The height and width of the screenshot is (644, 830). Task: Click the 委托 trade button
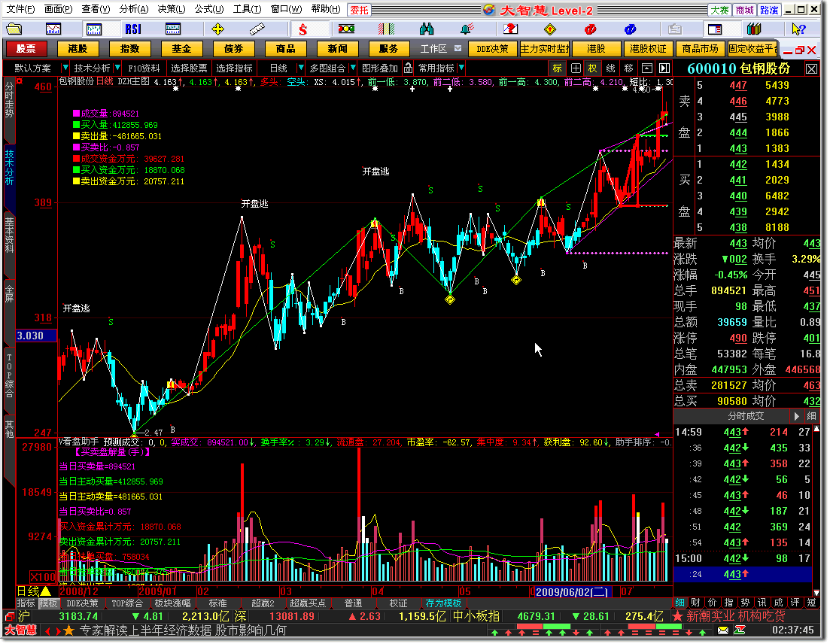[360, 10]
